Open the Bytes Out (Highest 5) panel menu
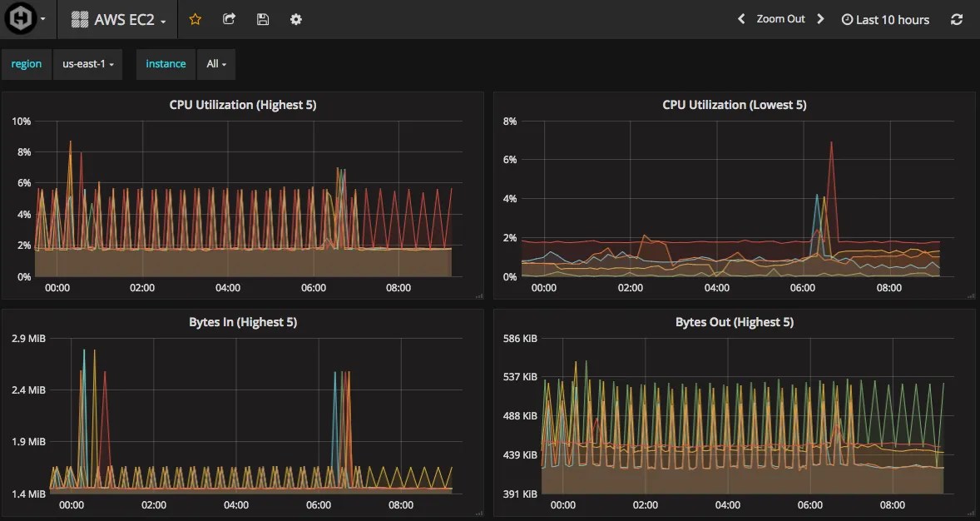980x521 pixels. click(x=733, y=322)
